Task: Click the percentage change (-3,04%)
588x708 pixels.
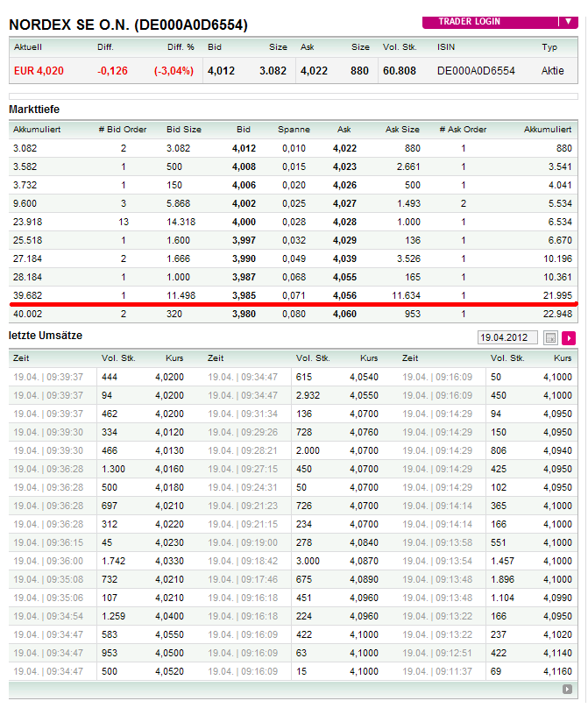Action: pyautogui.click(x=174, y=71)
